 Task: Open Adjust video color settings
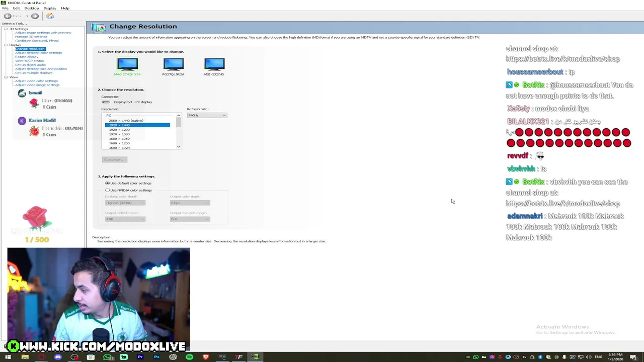[x=36, y=81]
